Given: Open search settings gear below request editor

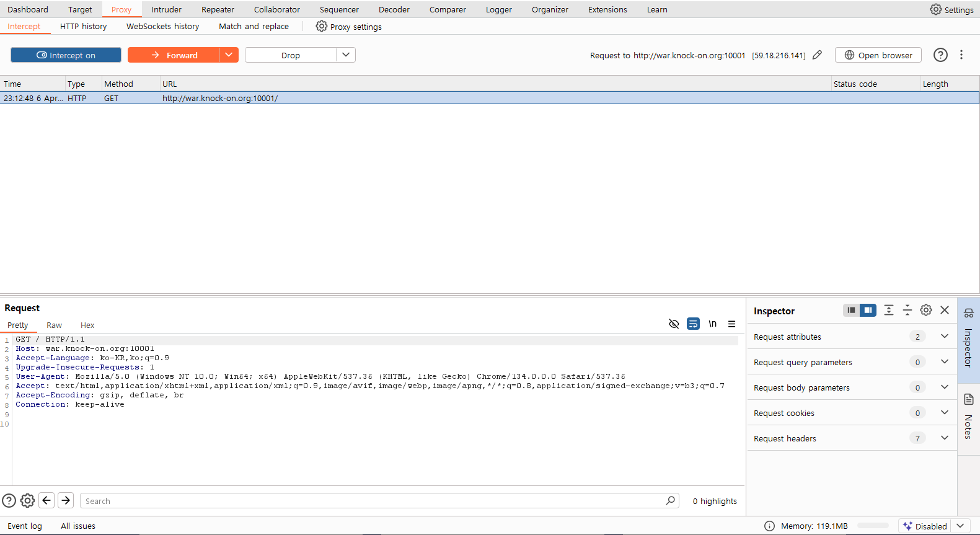Looking at the screenshot, I should [27, 500].
